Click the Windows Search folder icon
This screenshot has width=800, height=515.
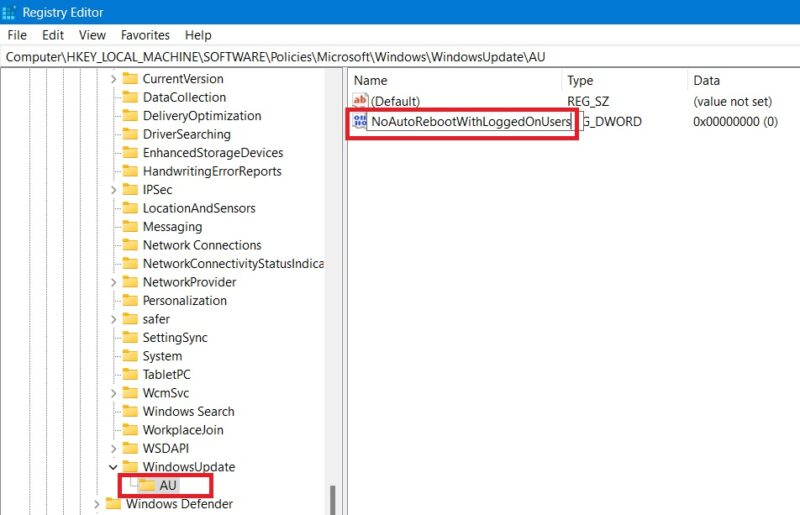(130, 411)
